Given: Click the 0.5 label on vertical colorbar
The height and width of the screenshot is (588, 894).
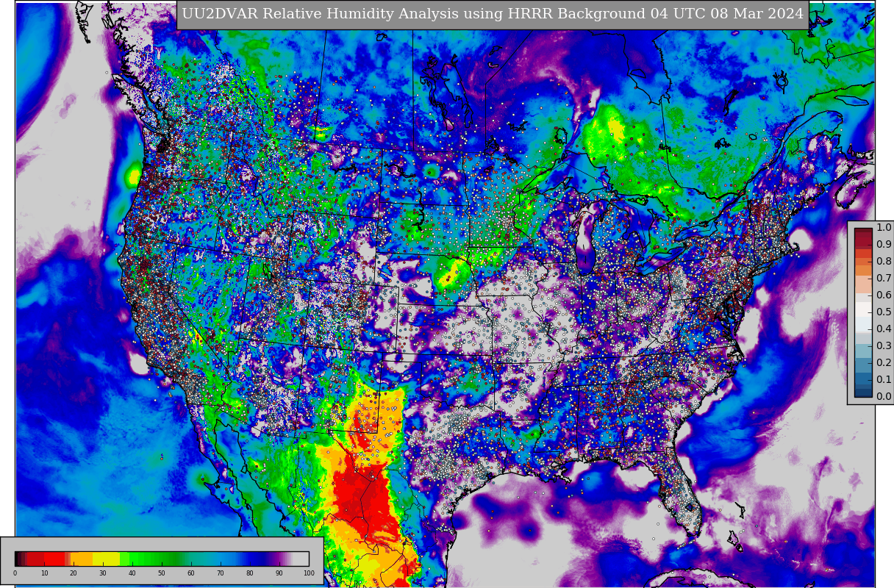Looking at the screenshot, I should point(884,312).
